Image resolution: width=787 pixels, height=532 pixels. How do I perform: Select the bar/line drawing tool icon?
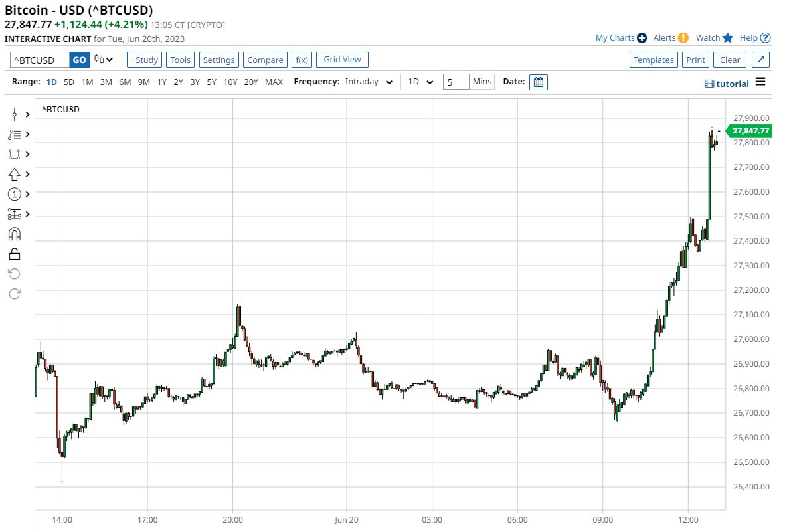tap(14, 114)
